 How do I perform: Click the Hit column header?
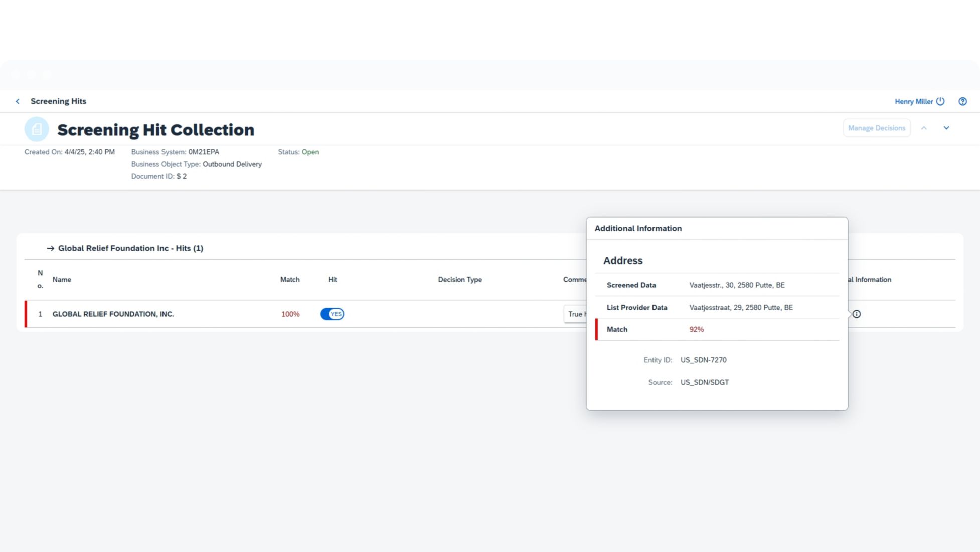[x=332, y=280]
